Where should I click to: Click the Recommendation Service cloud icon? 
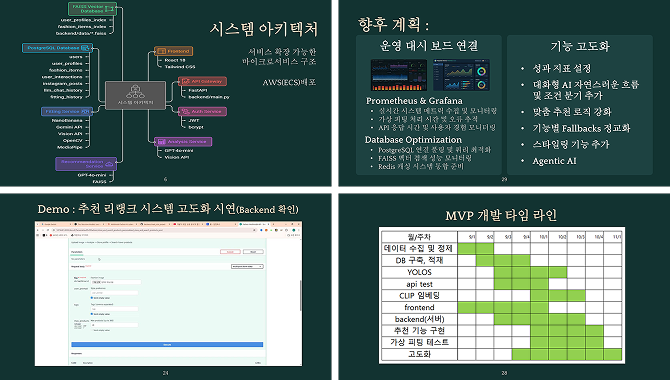click(x=109, y=164)
